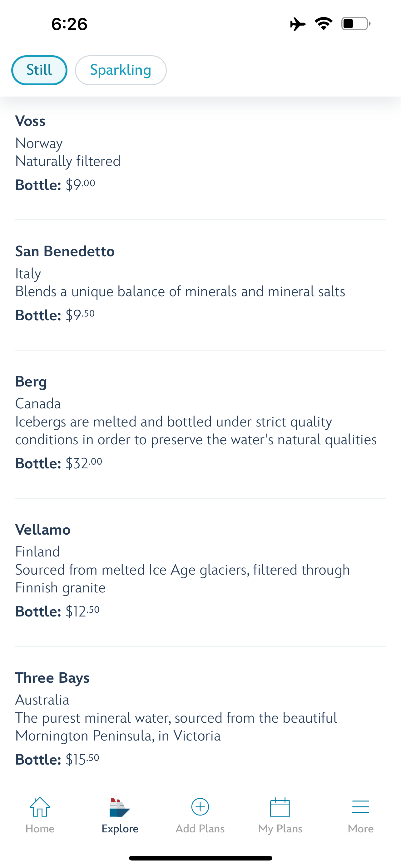The width and height of the screenshot is (401, 868).
Task: Tap the Wi-Fi status icon
Action: (x=324, y=23)
